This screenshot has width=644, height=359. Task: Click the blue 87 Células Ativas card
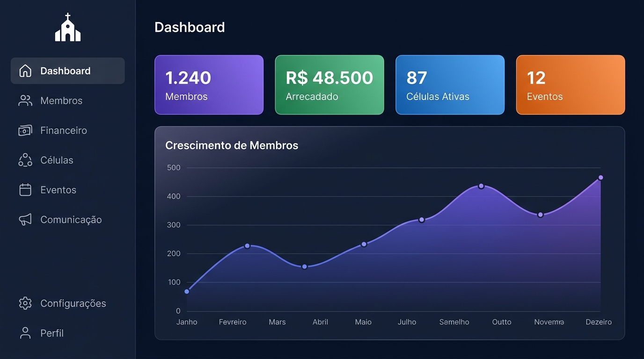click(x=450, y=85)
